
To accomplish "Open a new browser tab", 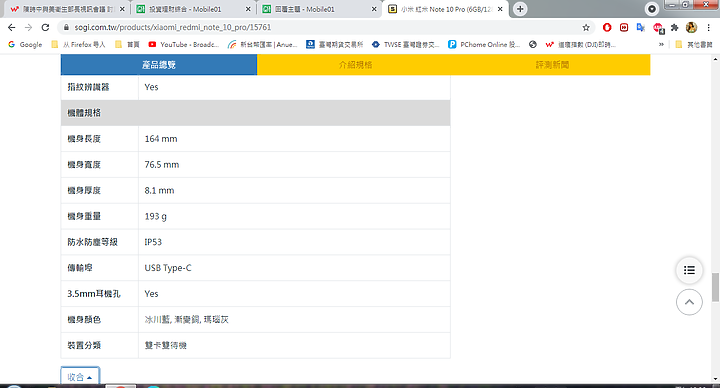I will [x=520, y=9].
